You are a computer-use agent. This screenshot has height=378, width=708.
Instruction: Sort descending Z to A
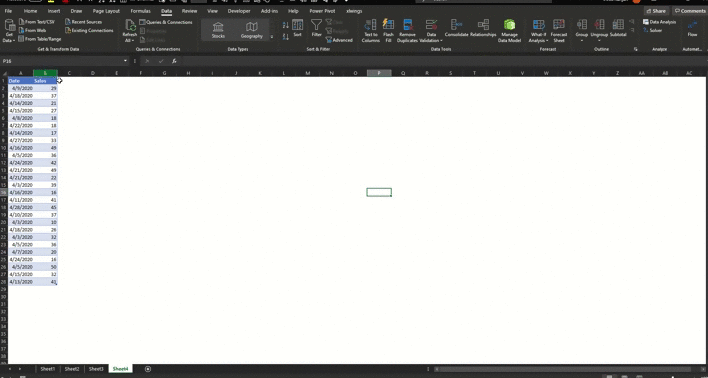click(x=285, y=36)
